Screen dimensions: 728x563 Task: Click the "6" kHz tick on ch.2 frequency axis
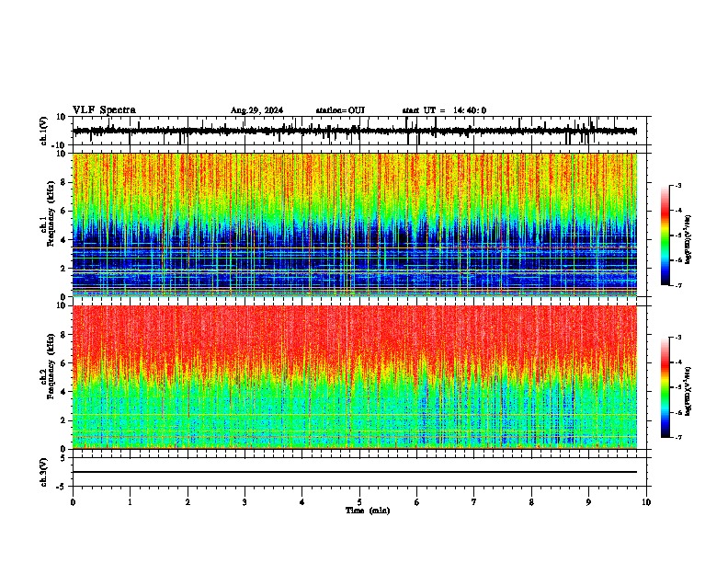[x=64, y=363]
